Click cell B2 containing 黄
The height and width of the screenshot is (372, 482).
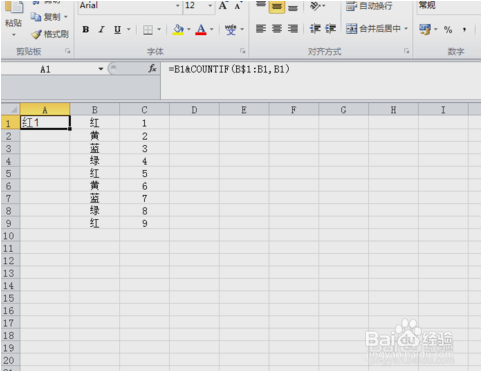point(95,136)
